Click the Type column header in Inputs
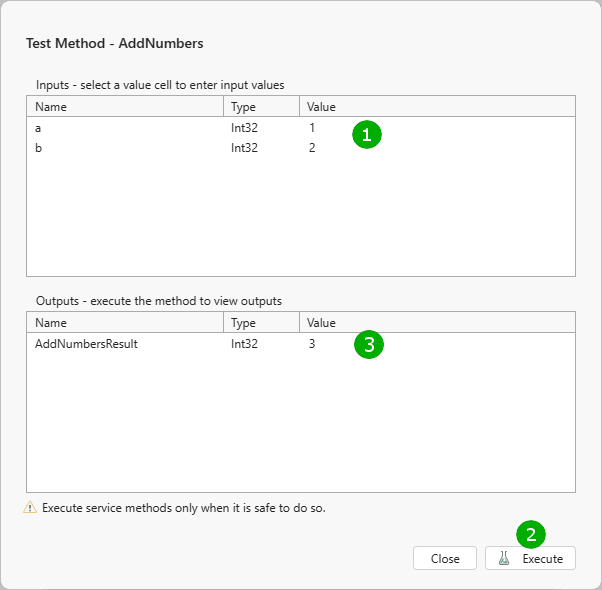This screenshot has width=602, height=590. 244,106
